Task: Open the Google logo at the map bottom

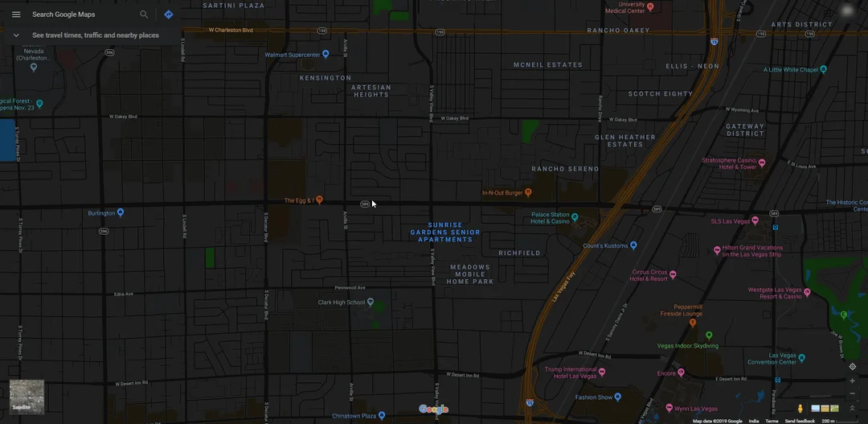Action: [433, 410]
